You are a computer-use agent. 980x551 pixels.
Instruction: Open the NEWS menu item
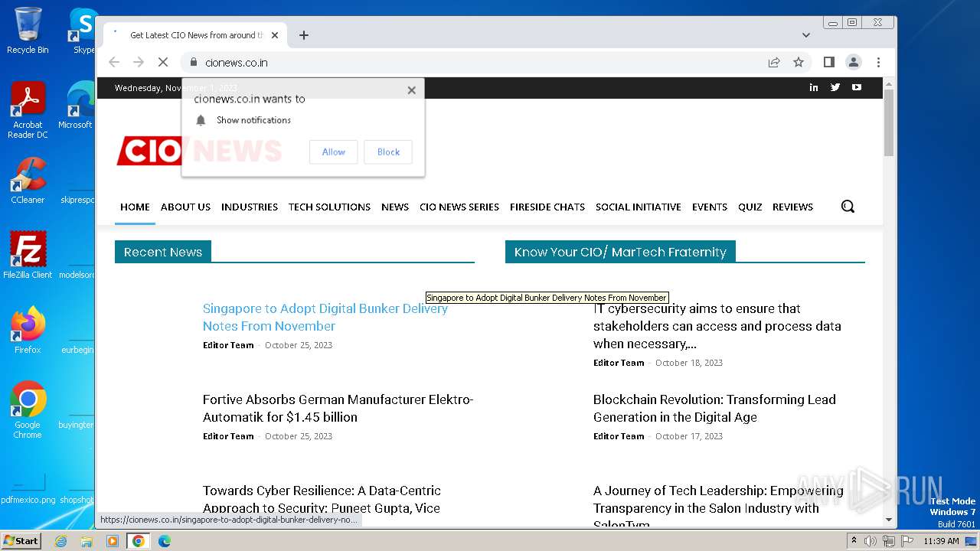(395, 207)
